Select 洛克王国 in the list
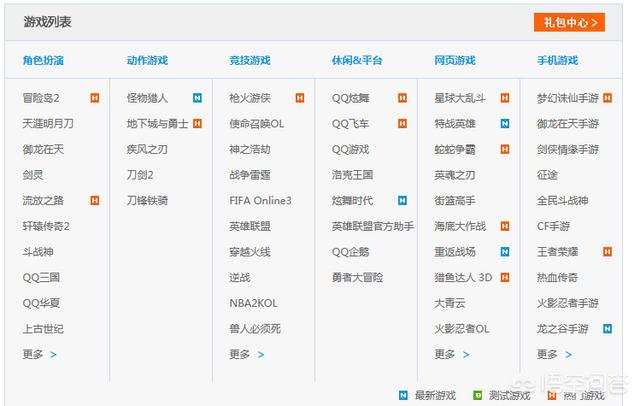The height and width of the screenshot is (406, 640). (352, 175)
